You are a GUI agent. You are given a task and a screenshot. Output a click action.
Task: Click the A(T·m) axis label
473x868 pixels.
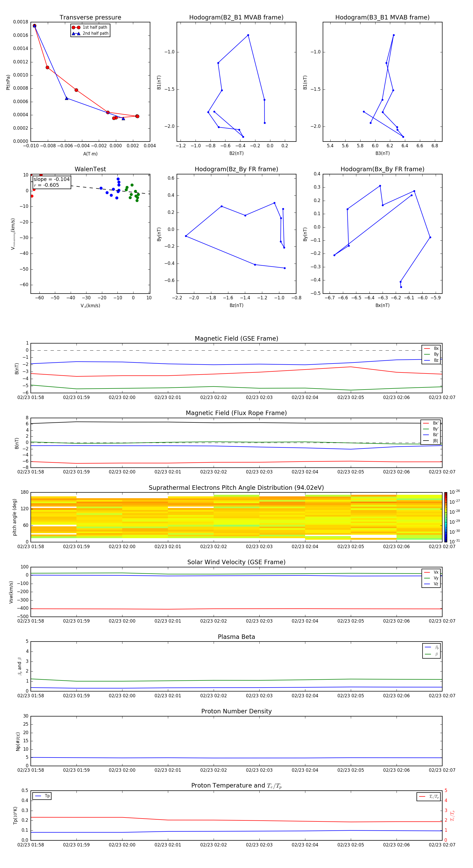click(x=90, y=154)
